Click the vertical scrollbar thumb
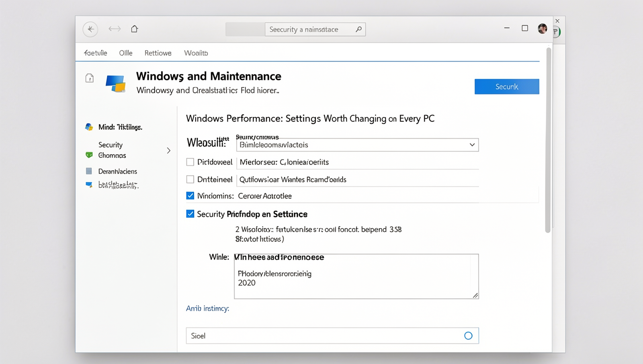Viewport: 643px width, 364px height. pos(548,140)
